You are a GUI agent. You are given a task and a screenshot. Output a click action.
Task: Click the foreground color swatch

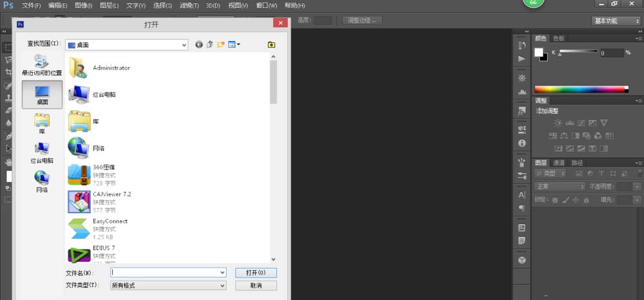(538, 52)
